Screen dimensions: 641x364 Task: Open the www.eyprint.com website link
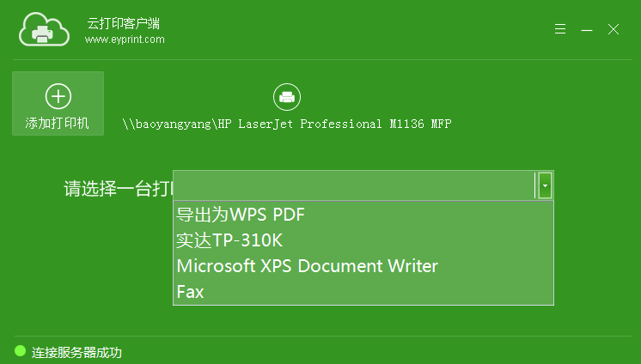point(125,39)
